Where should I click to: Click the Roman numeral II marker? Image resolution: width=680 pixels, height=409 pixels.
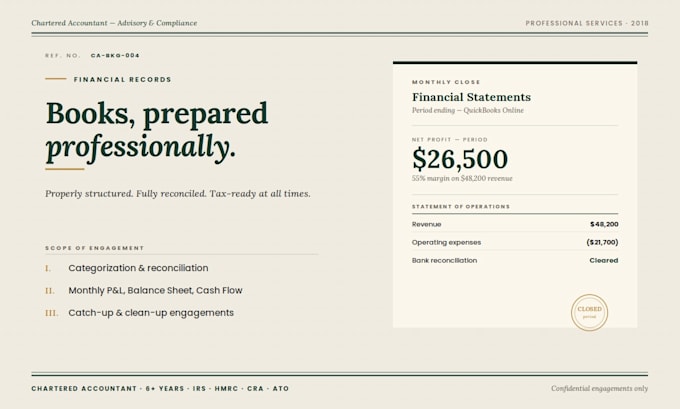click(50, 291)
